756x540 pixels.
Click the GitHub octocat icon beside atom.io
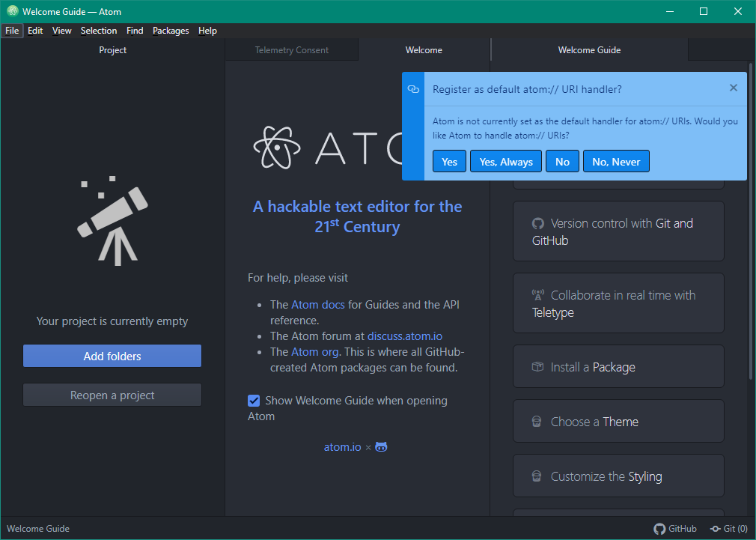[x=382, y=447]
